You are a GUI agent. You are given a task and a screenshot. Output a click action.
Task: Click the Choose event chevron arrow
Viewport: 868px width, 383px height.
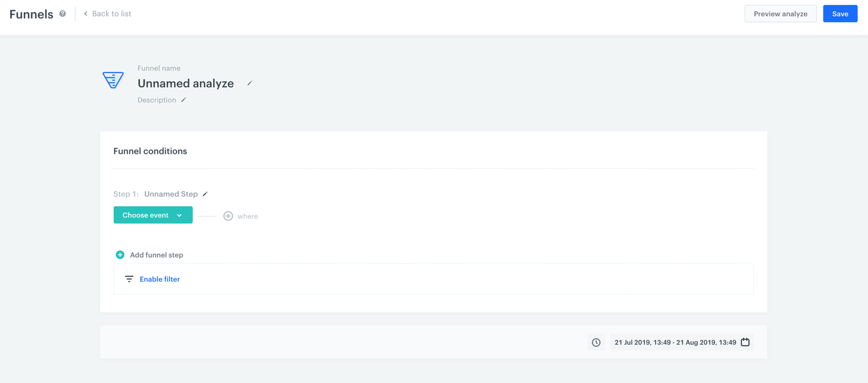(179, 215)
